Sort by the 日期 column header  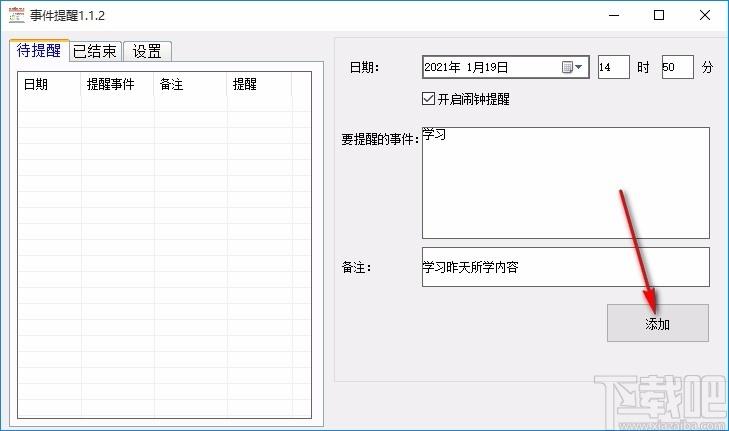coord(49,85)
